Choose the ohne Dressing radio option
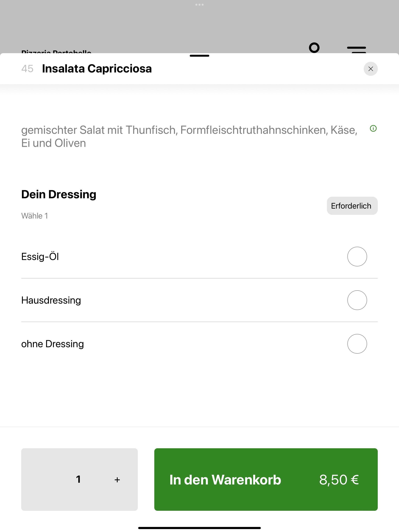The width and height of the screenshot is (399, 532). 357,344
